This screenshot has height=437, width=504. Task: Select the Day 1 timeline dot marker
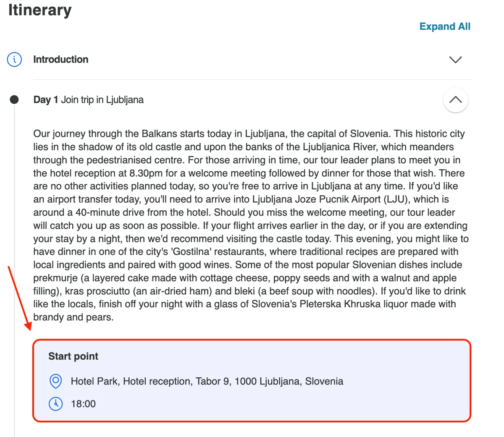[x=14, y=99]
